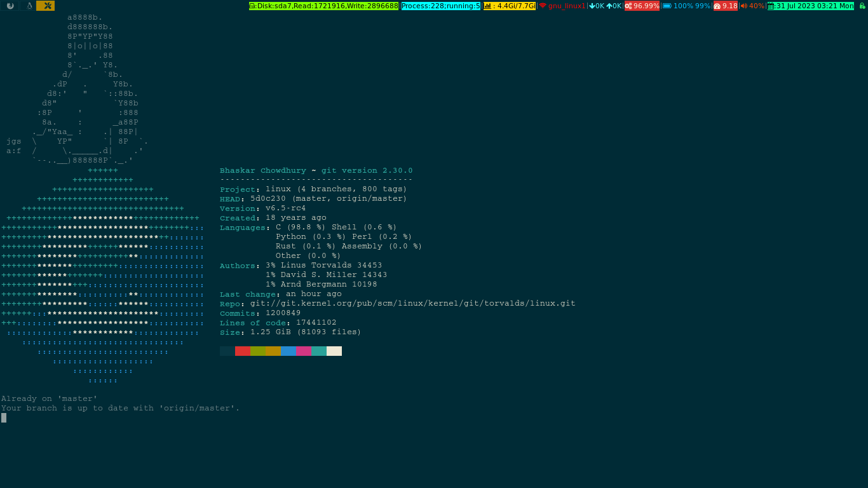Click the volume 40% speaker indicator
Image resolution: width=868 pixels, height=488 pixels.
tap(752, 6)
